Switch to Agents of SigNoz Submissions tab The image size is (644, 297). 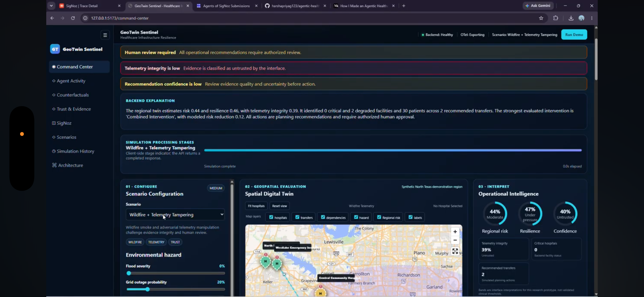click(x=226, y=6)
